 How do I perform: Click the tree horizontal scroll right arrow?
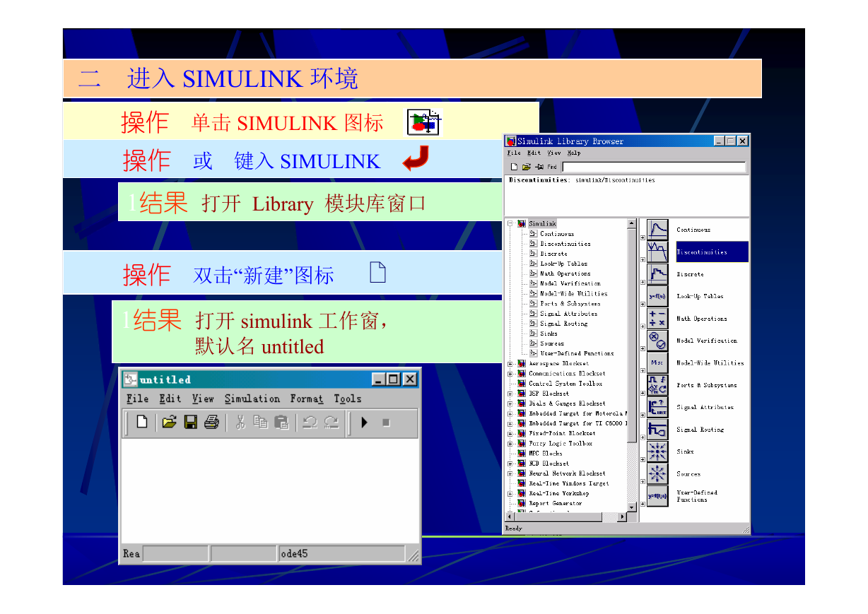623,517
